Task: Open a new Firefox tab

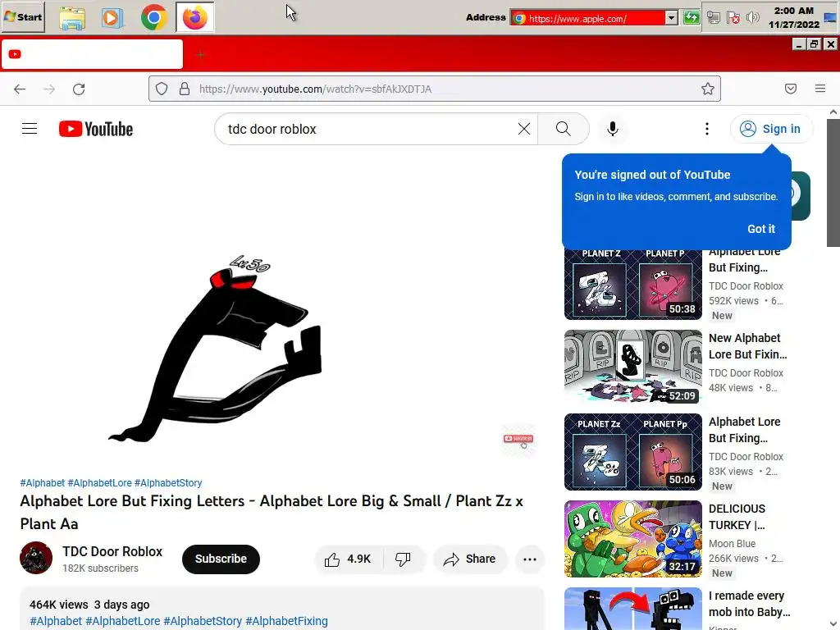Action: point(200,54)
